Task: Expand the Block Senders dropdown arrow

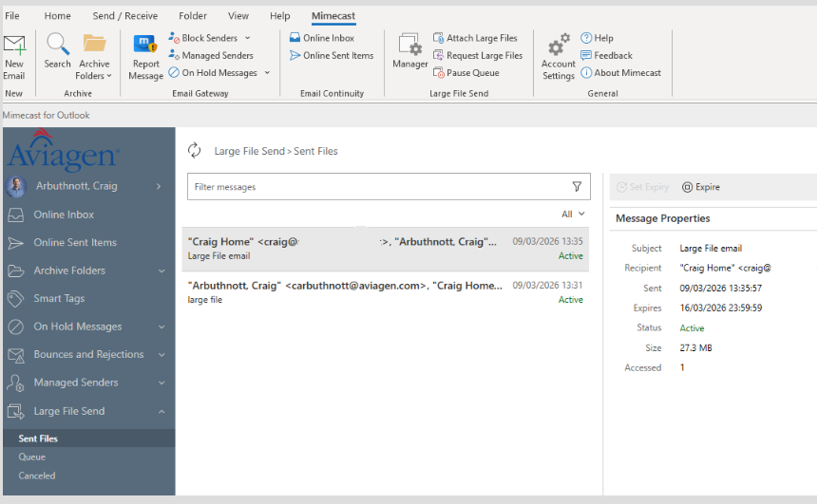Action: coord(248,38)
